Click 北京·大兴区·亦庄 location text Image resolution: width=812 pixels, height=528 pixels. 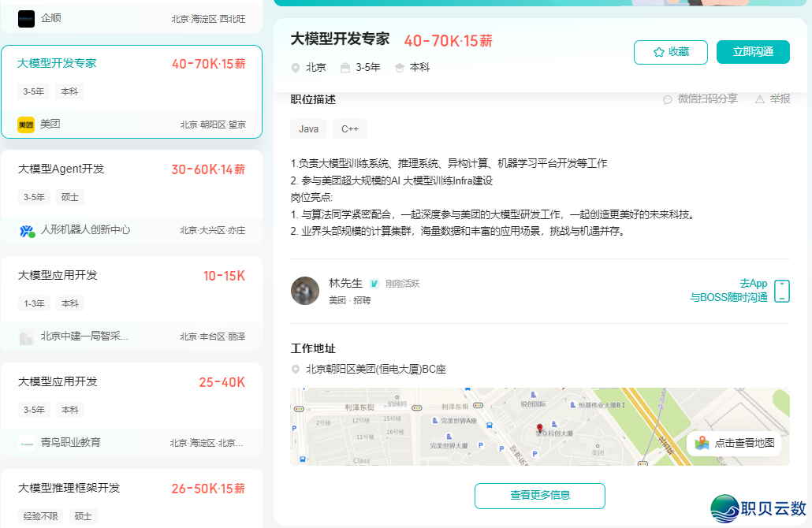tap(212, 230)
